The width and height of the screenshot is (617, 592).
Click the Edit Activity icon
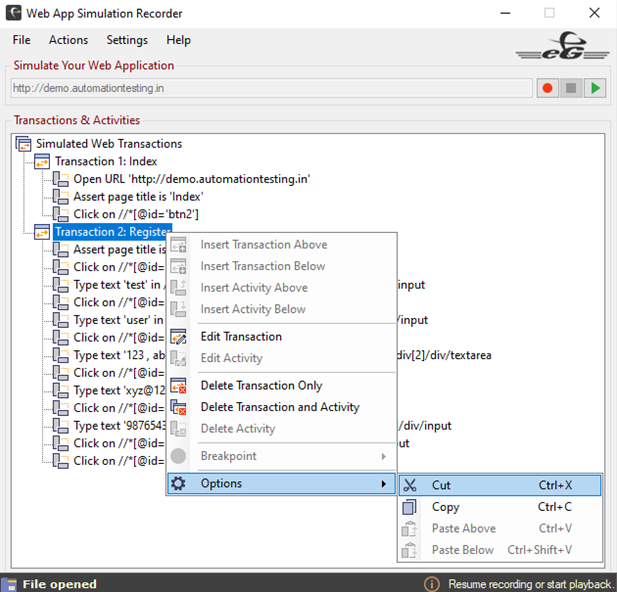click(x=178, y=358)
